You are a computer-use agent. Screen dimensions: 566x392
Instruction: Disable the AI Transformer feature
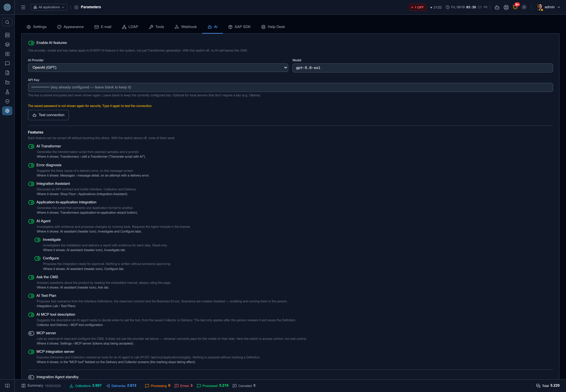tap(31, 146)
